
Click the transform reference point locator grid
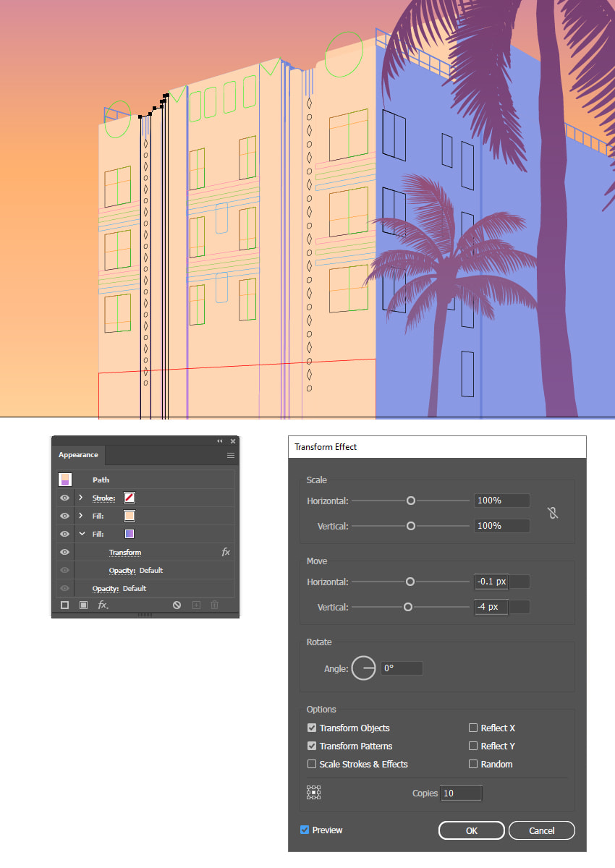[x=313, y=792]
